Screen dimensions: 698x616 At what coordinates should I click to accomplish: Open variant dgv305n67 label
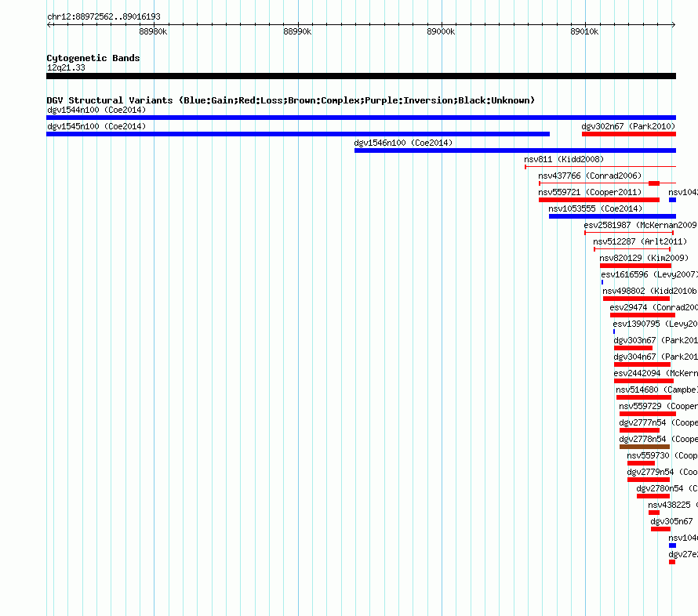point(671,521)
